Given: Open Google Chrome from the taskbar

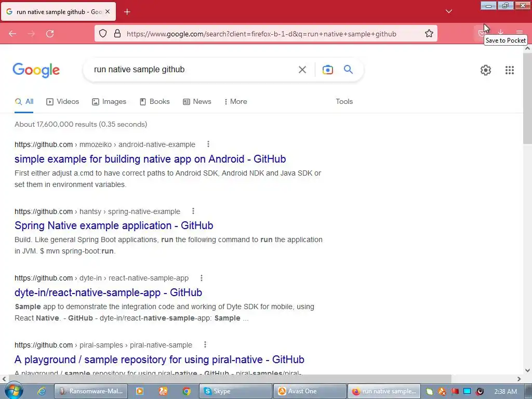Looking at the screenshot, I should 187,391.
